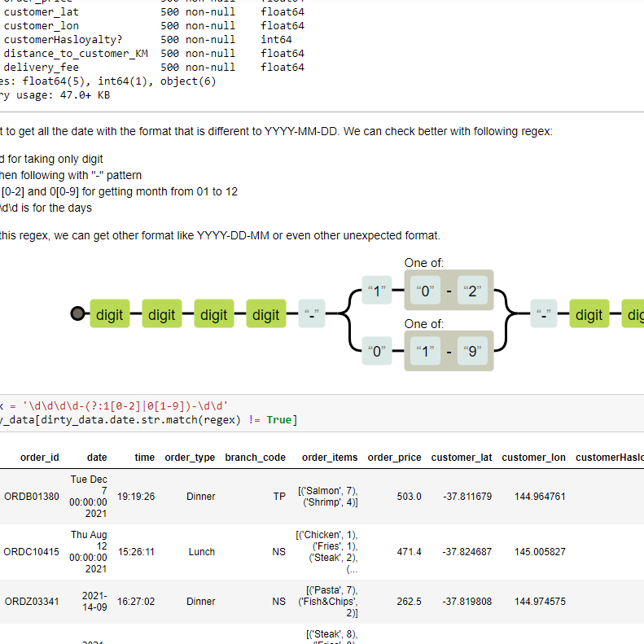Select the "0" - "2" range box
Viewport: 644px width, 644px height.
coord(449,291)
